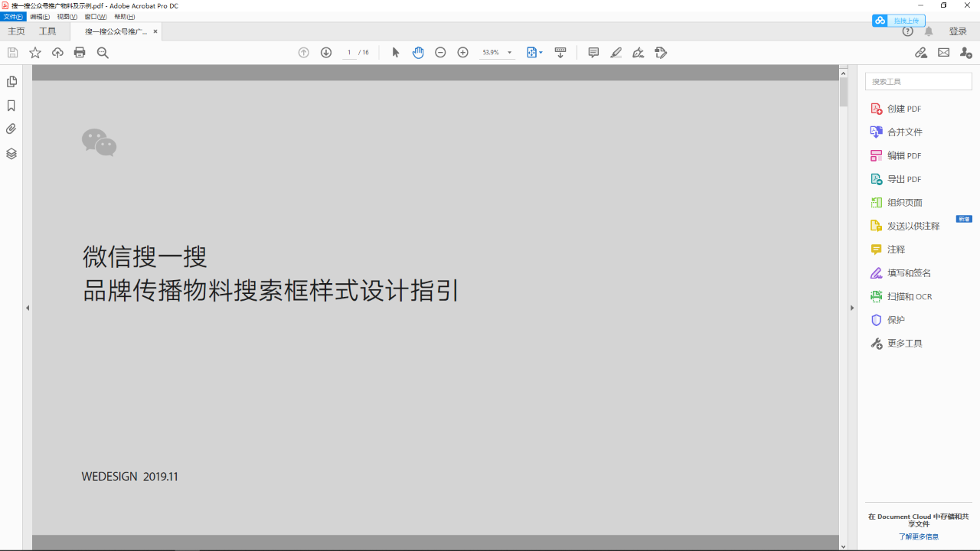Click the vertical scrollbar thumb
Screen dimensions: 980x551
coord(844,93)
